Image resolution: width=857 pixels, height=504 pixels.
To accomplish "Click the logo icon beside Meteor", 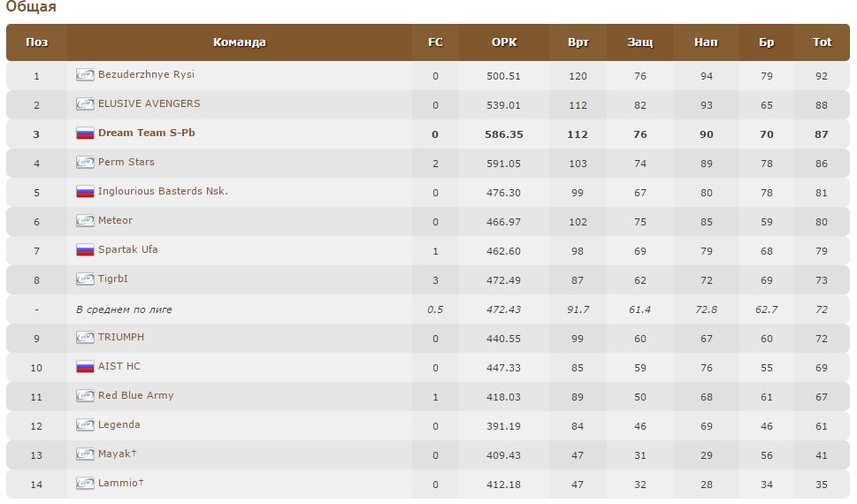I will coord(85,221).
